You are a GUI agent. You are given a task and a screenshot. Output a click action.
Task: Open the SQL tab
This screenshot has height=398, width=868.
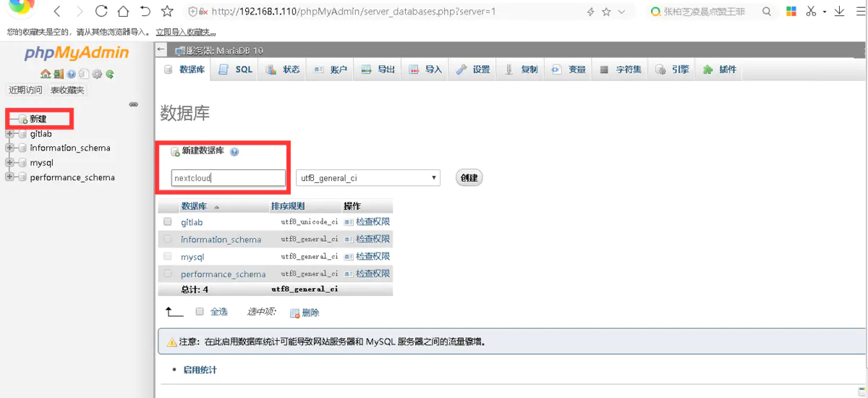coord(236,69)
